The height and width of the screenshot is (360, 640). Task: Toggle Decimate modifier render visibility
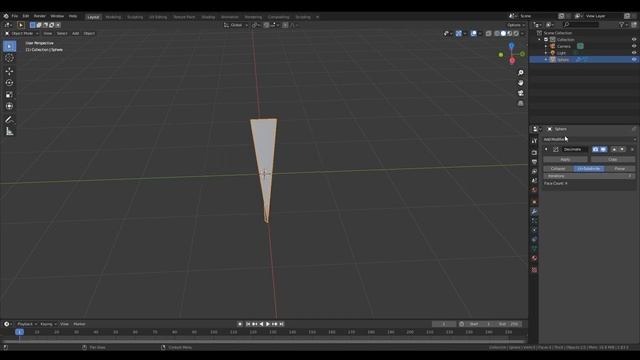pos(596,149)
